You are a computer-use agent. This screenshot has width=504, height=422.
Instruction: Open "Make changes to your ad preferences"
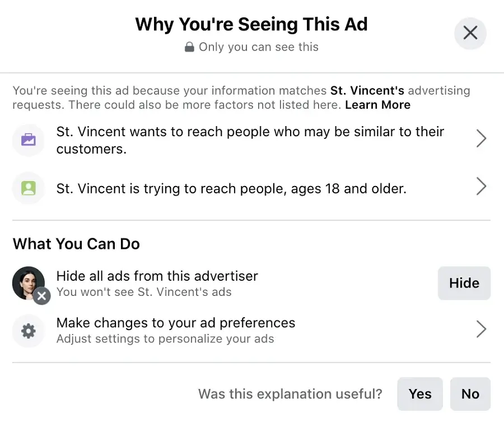(x=176, y=323)
